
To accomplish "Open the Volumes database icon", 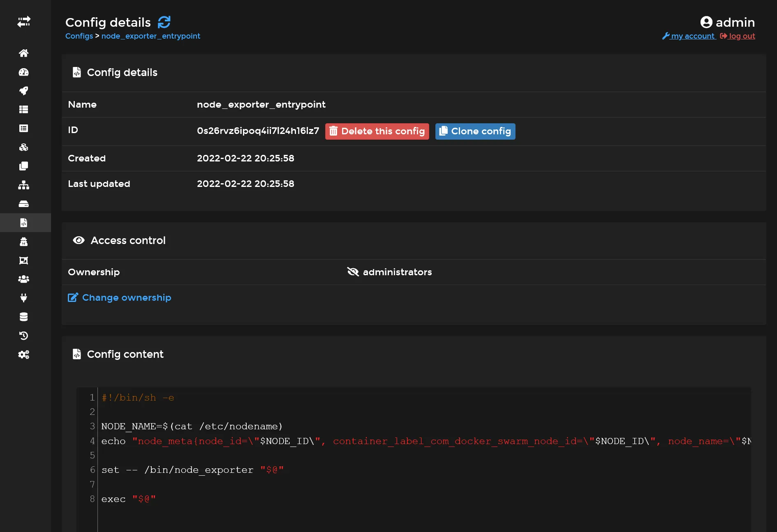I will (x=24, y=316).
